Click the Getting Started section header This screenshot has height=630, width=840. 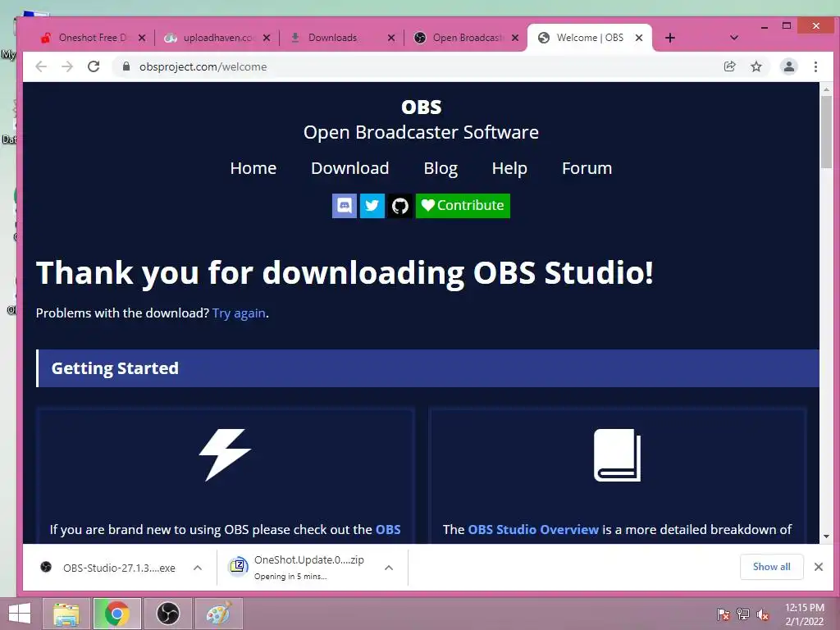click(427, 368)
